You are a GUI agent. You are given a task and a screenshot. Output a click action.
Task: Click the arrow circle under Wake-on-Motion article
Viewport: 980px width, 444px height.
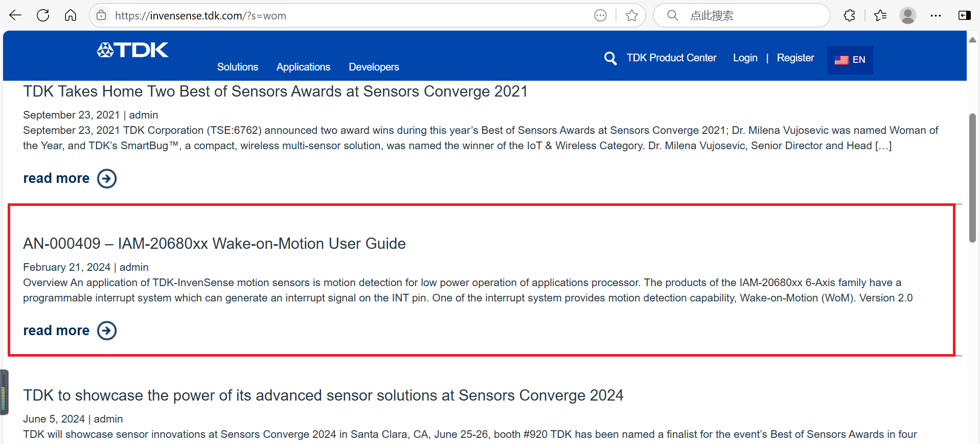pos(107,331)
